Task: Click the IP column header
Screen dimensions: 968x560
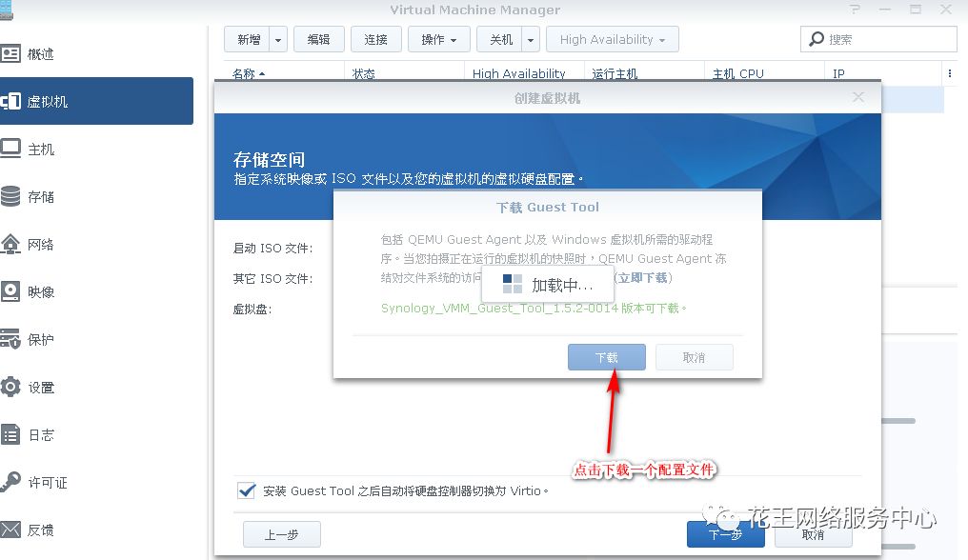Action: (x=838, y=73)
